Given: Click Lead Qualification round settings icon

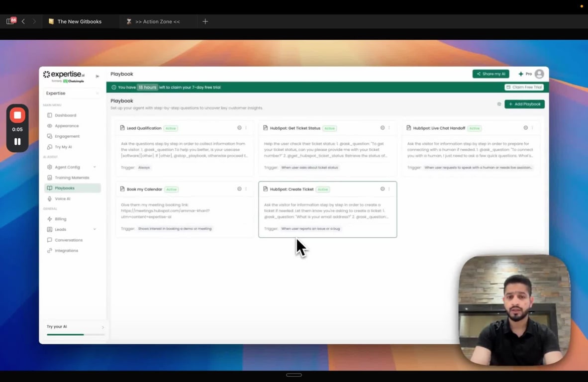Looking at the screenshot, I should point(239,128).
